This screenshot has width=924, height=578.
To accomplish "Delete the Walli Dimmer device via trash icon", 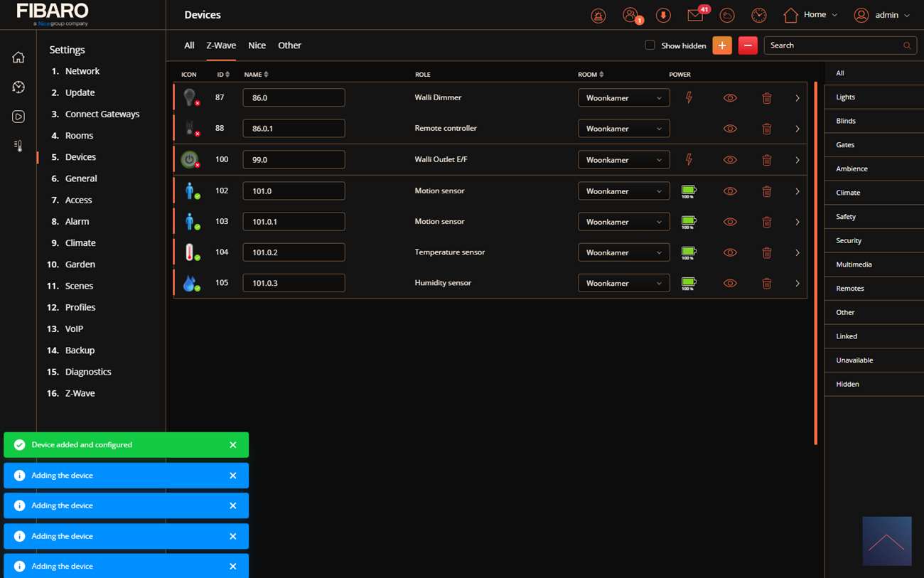I will coord(766,98).
